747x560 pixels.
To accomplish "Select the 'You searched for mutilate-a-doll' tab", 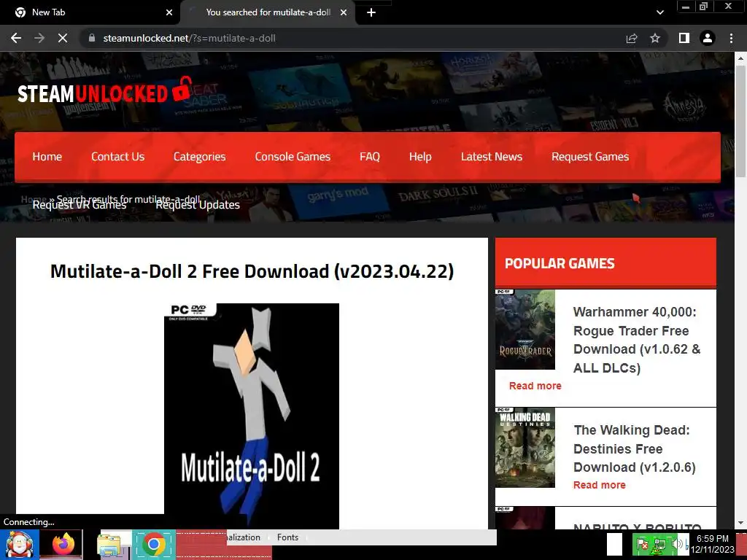I will click(x=268, y=12).
